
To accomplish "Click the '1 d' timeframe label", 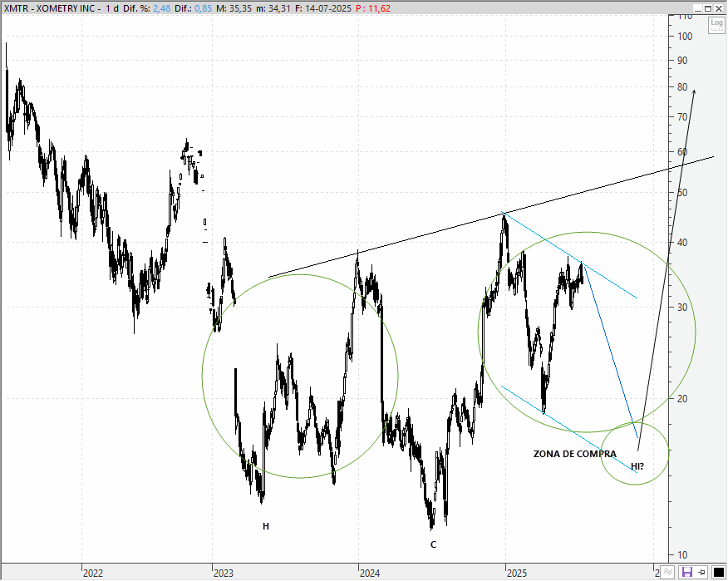I will coord(112,8).
